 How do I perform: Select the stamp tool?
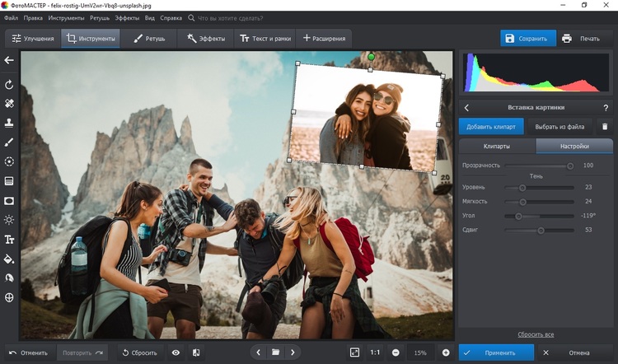(x=10, y=123)
